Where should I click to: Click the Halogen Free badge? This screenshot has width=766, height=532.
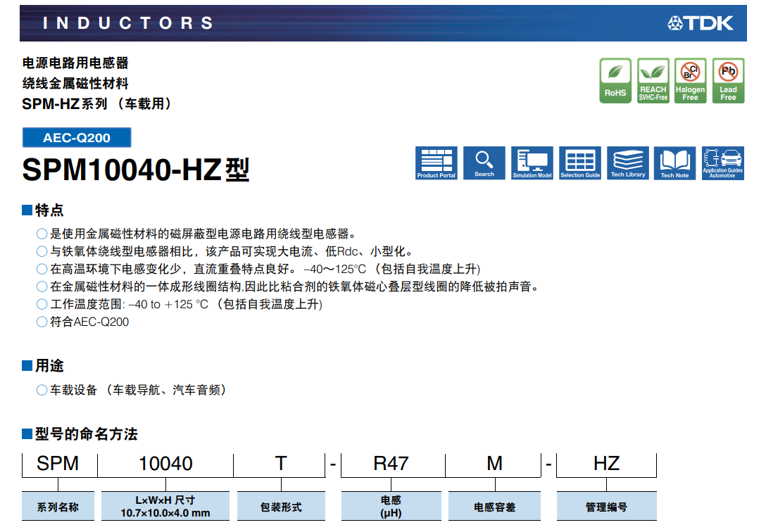point(690,81)
